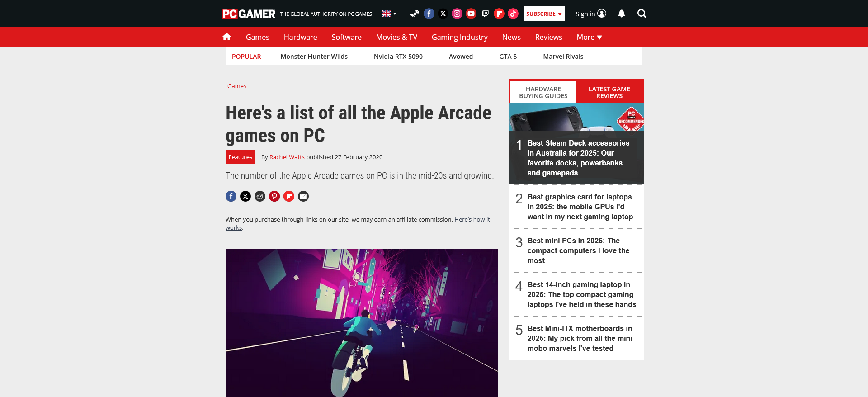Open the Hardware menu item
The image size is (868, 397).
coord(300,37)
